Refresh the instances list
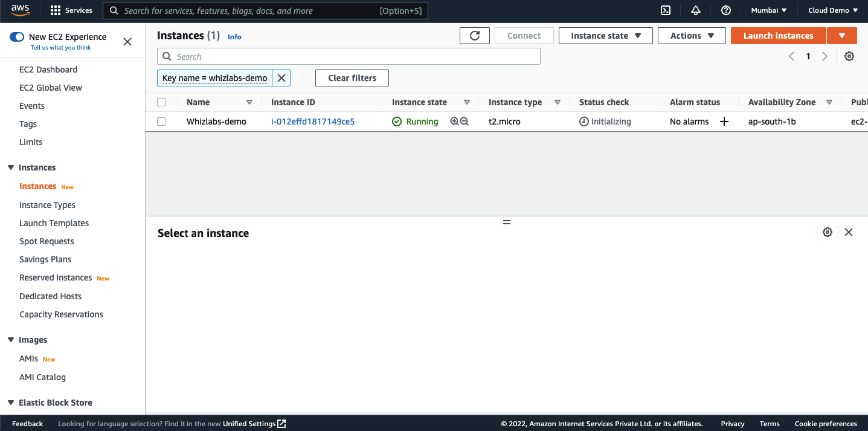 [x=475, y=36]
